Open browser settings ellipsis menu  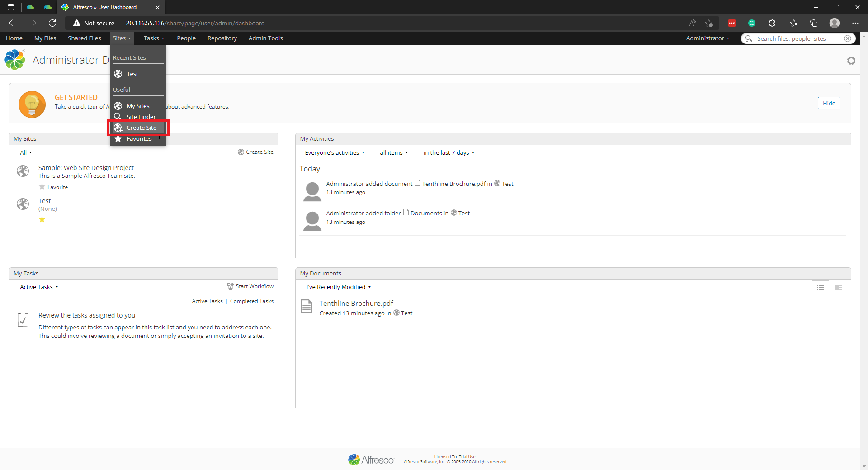pyautogui.click(x=855, y=23)
